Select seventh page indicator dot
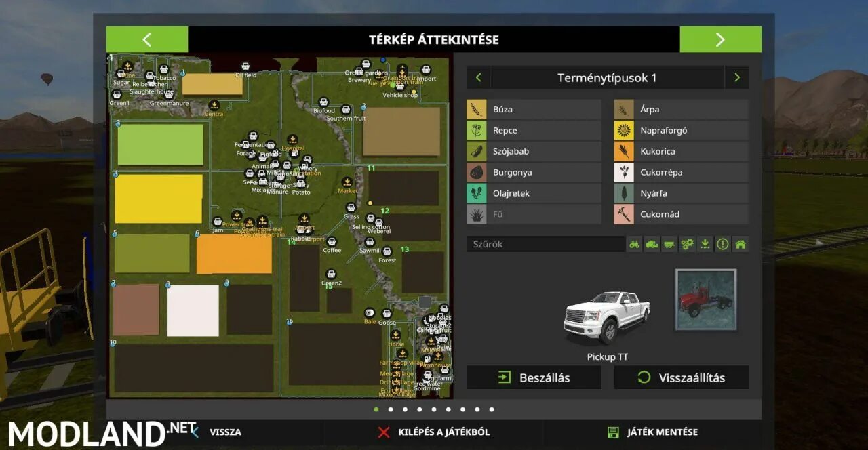Image resolution: width=868 pixels, height=450 pixels. pyautogui.click(x=462, y=409)
